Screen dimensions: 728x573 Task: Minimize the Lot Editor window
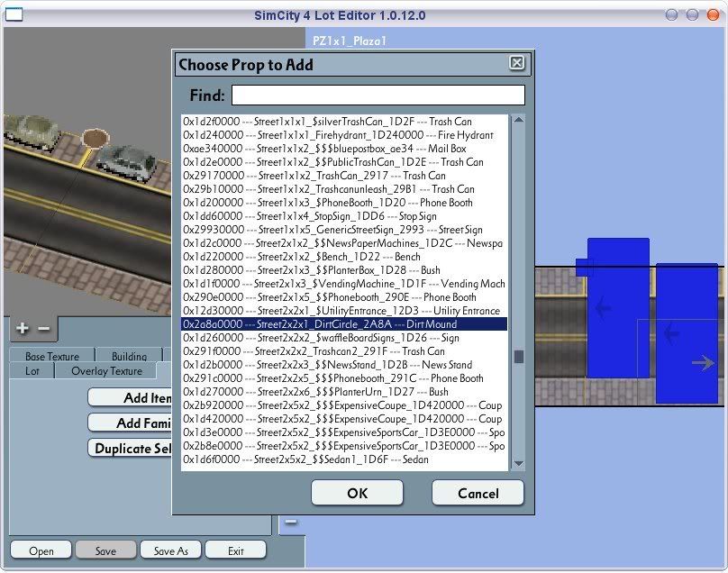(x=671, y=14)
